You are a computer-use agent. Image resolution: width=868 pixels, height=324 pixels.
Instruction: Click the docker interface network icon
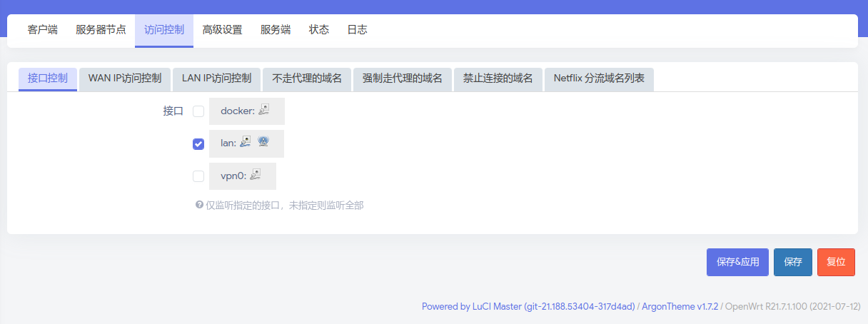264,110
